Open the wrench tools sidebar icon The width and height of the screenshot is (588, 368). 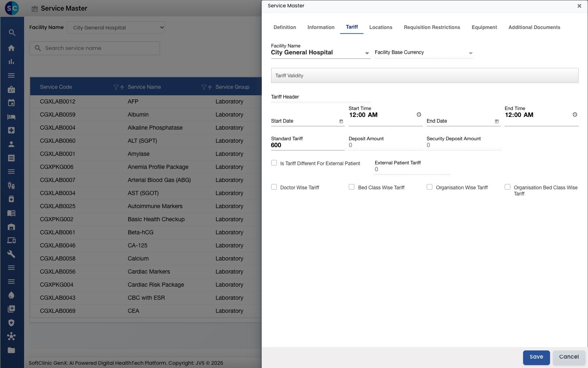pyautogui.click(x=11, y=254)
